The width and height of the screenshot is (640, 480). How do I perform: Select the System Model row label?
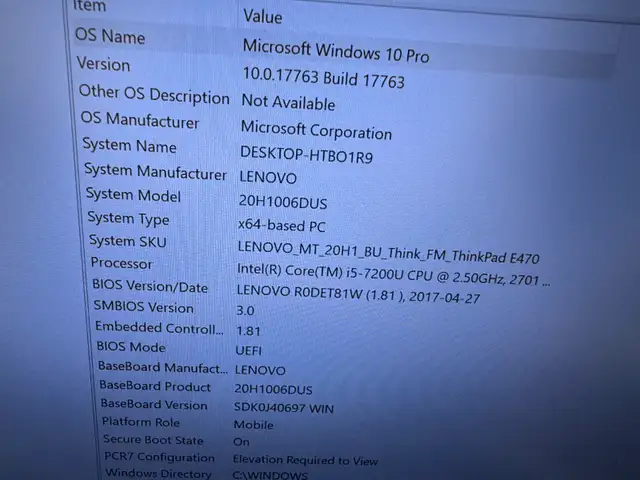click(x=133, y=195)
